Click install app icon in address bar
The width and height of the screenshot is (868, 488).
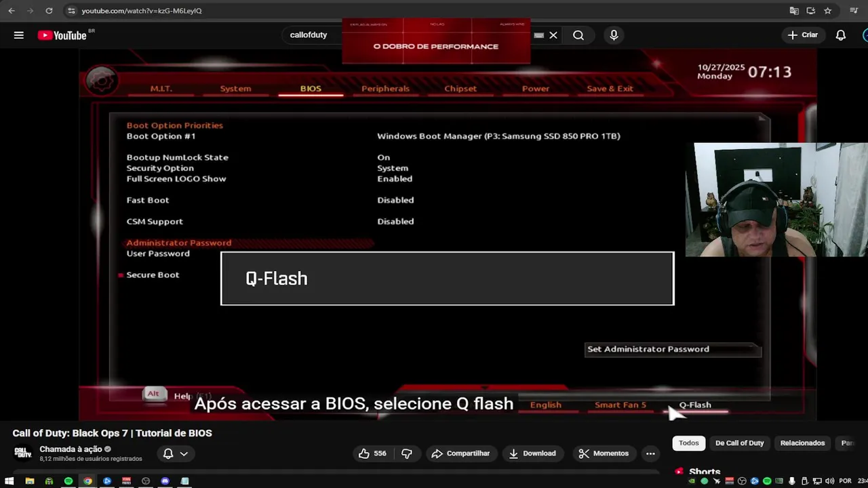point(810,11)
